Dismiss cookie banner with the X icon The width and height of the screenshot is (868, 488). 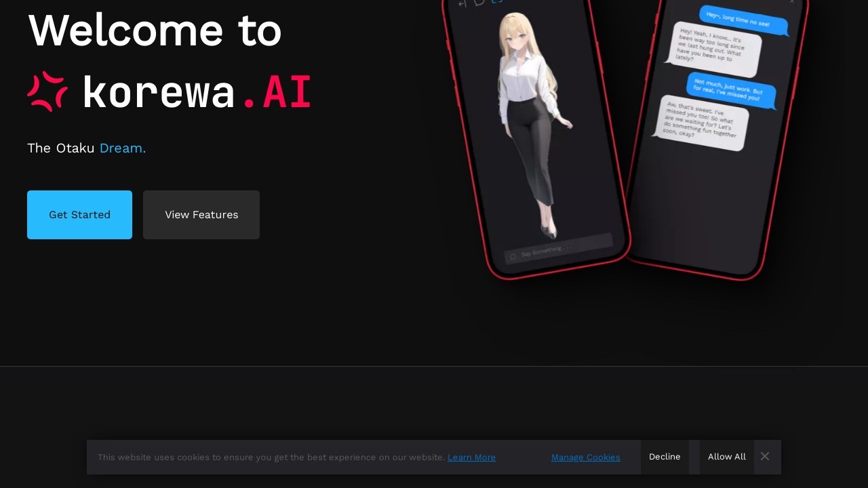(x=765, y=456)
